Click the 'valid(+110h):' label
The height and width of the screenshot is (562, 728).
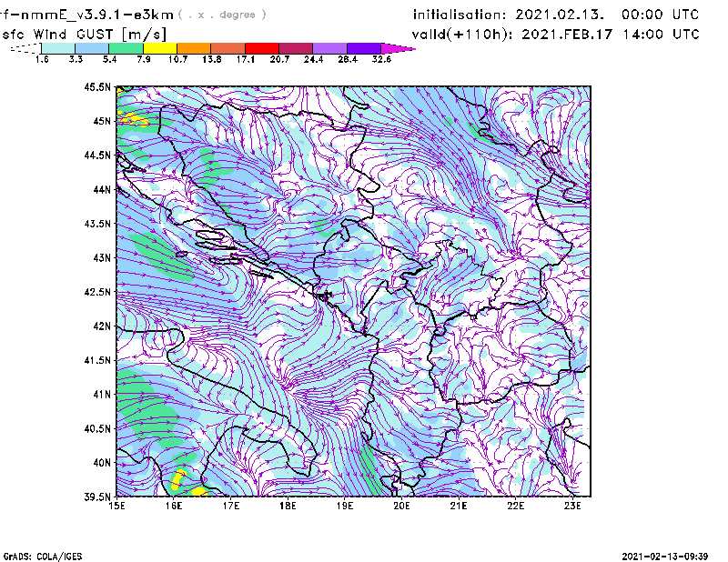click(464, 35)
